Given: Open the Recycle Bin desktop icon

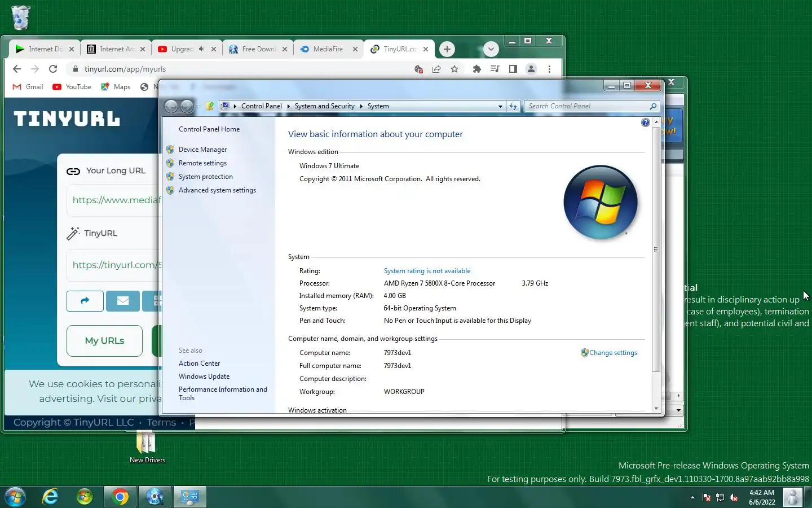Looking at the screenshot, I should click(20, 17).
